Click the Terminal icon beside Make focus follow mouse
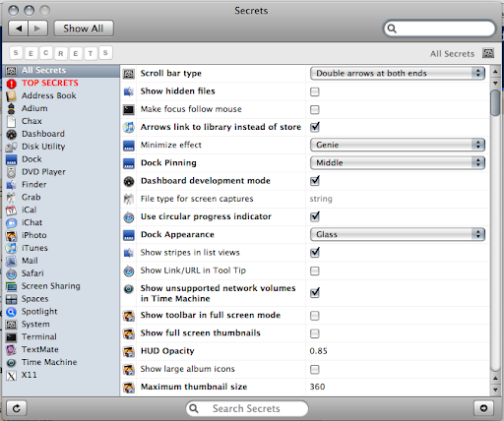The width and height of the screenshot is (504, 421). pos(129,109)
